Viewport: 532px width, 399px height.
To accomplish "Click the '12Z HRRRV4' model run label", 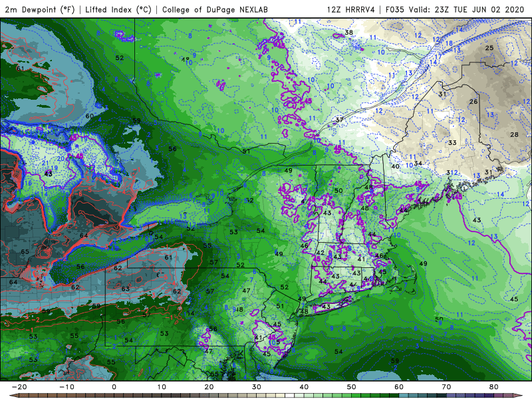I will coord(351,10).
